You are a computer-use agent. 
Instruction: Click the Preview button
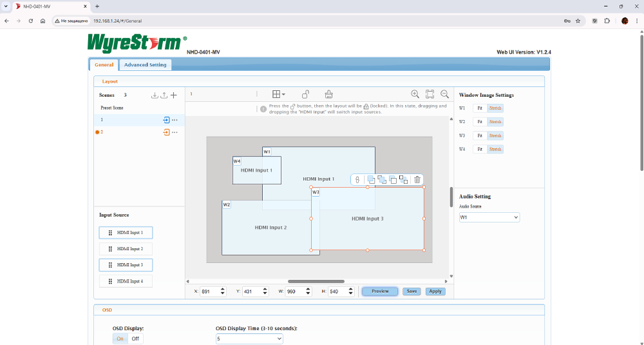[380, 291]
